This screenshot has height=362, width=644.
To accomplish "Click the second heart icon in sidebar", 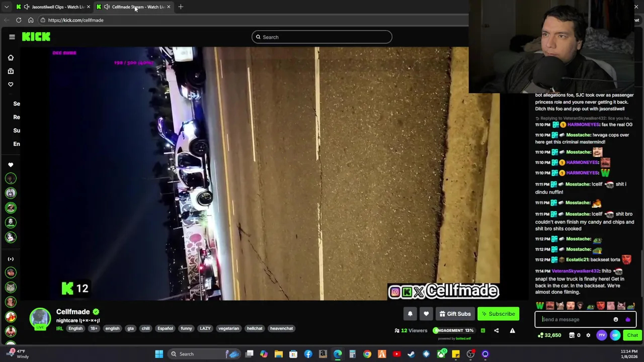I will (11, 165).
